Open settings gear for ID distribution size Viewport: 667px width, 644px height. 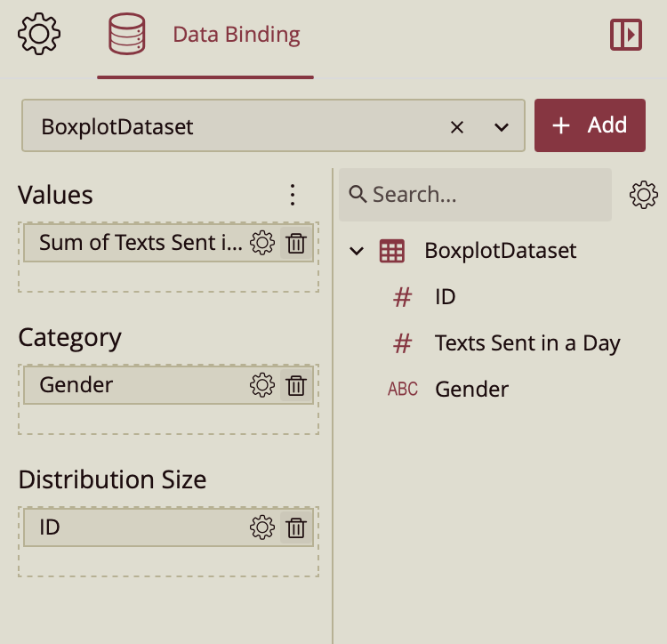(261, 527)
